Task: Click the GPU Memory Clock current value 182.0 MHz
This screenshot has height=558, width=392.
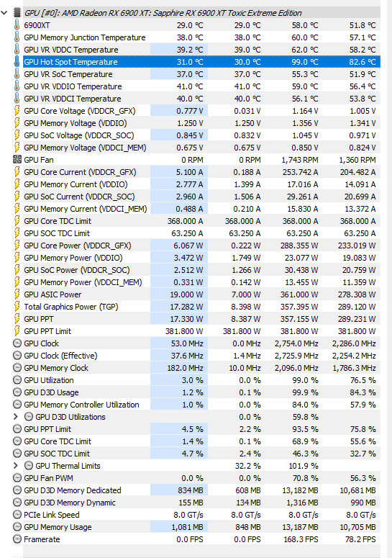Action: (185, 368)
